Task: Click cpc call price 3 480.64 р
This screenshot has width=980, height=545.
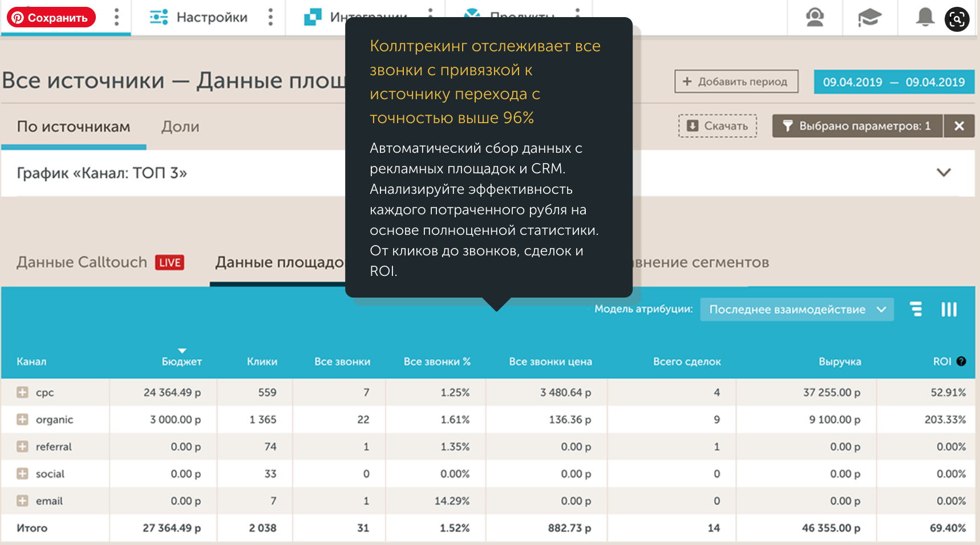Action: click(x=566, y=393)
